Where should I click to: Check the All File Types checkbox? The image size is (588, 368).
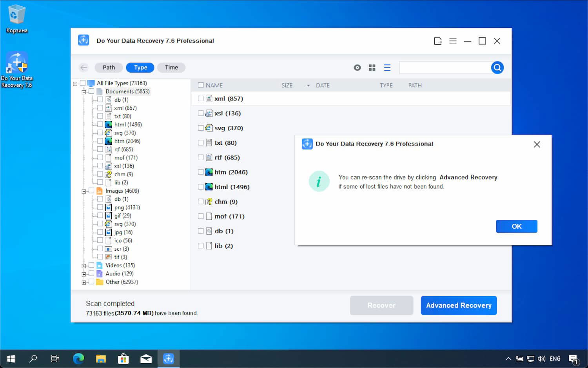click(83, 83)
